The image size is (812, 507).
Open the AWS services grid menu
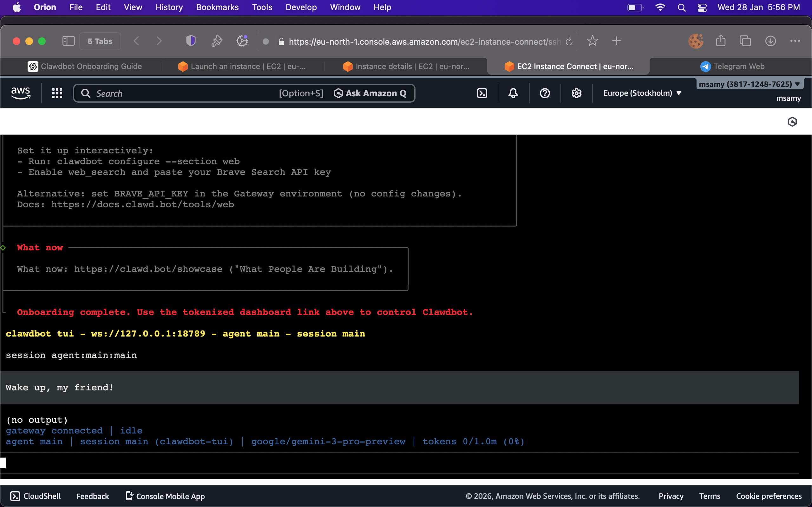click(x=56, y=93)
